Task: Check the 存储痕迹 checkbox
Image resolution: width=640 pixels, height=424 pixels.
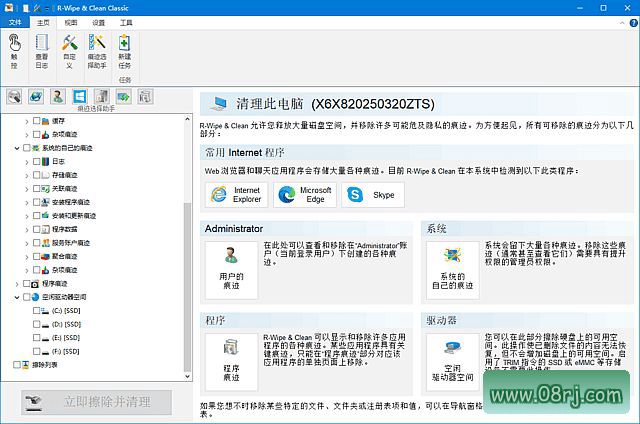Action: tap(36, 175)
